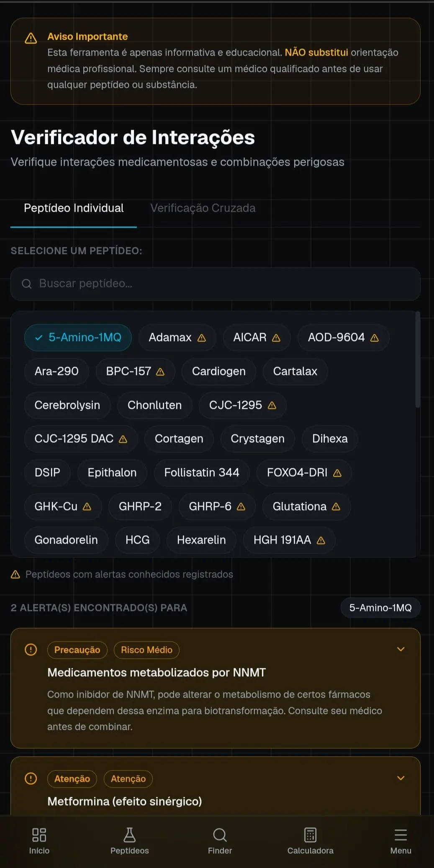This screenshot has width=434, height=868.
Task: Select the HGH 191AA peptide chip
Action: point(289,540)
